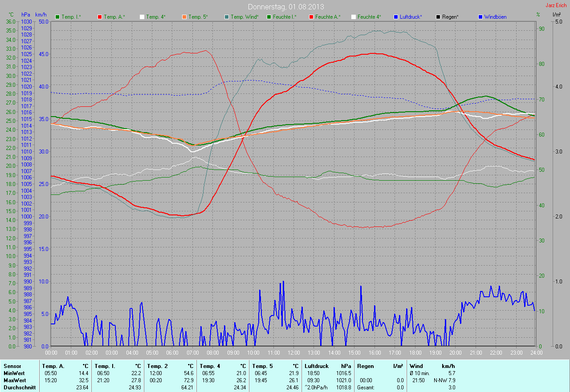Click the km/h axis unit label
Screen dimensions: 570x392
(41, 15)
